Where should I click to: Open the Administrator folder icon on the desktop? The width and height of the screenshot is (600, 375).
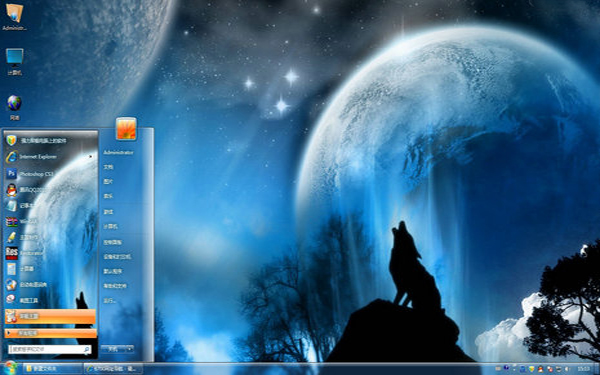pos(15,16)
